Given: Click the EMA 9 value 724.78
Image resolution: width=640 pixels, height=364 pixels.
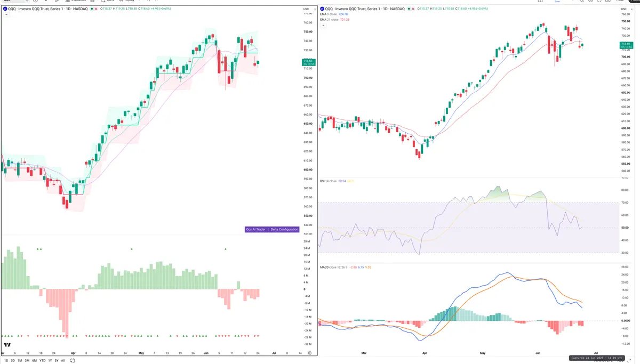Looking at the screenshot, I should tap(343, 14).
